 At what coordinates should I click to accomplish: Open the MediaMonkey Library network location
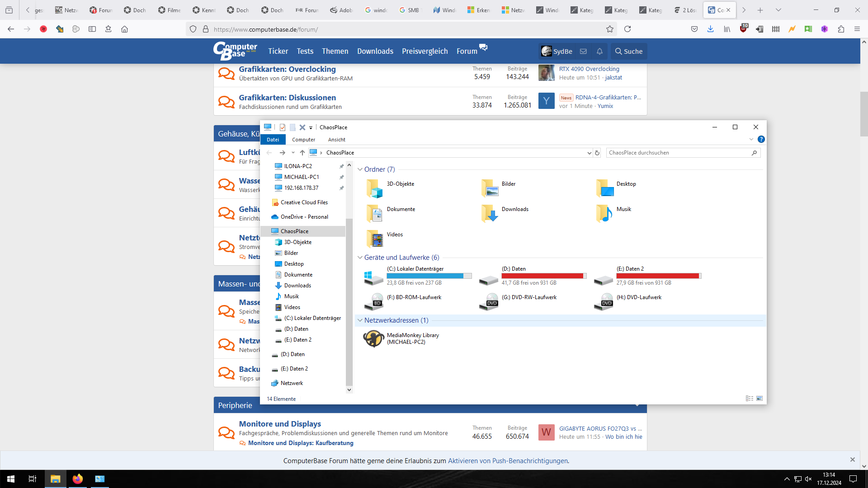[x=374, y=338]
